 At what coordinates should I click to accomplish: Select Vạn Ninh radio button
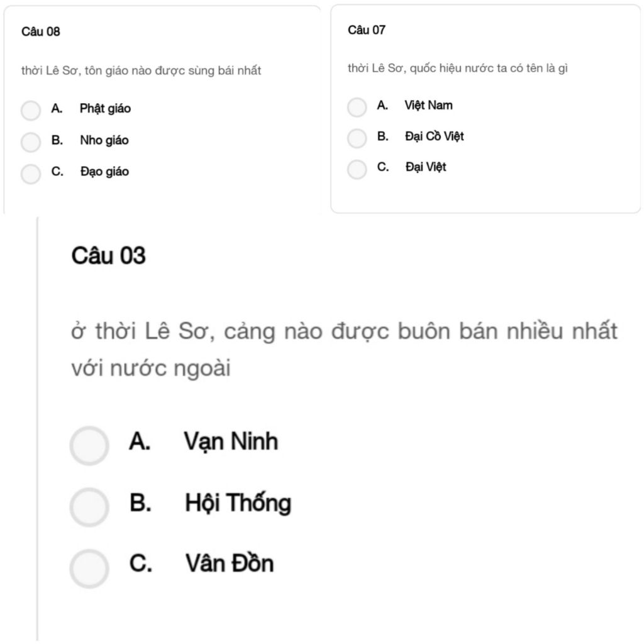(89, 446)
